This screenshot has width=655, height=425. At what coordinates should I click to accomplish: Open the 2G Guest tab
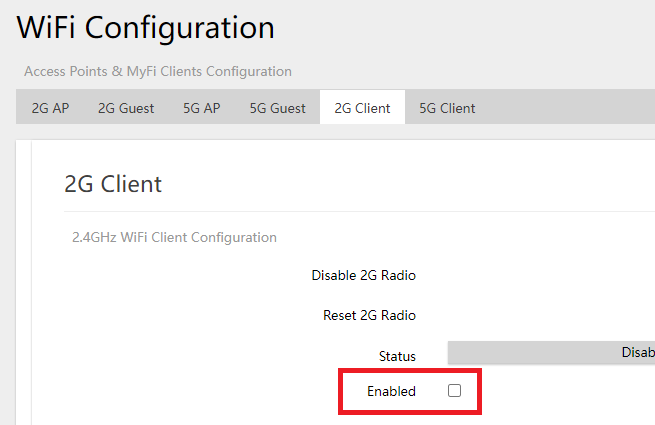pos(126,108)
